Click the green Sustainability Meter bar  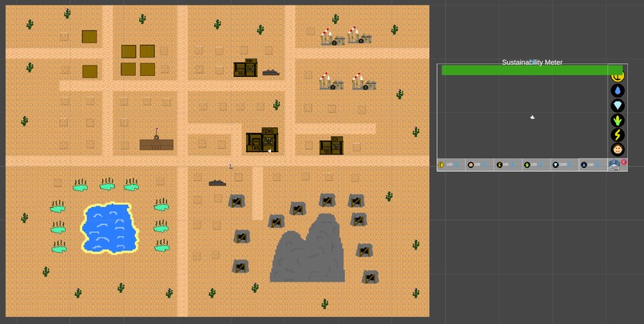tap(532, 70)
